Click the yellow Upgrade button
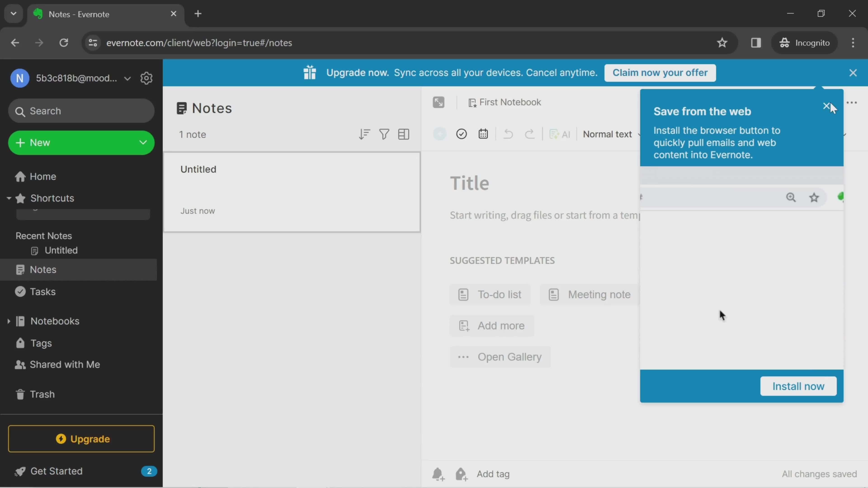 click(81, 439)
